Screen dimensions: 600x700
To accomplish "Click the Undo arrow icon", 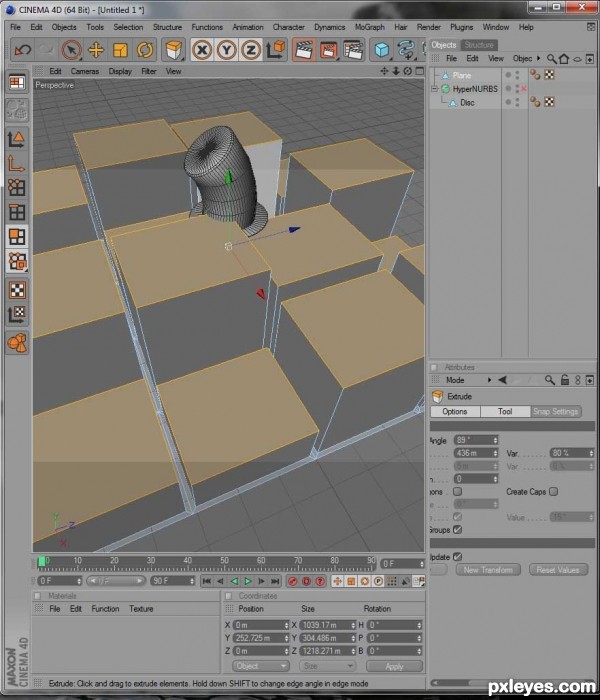I will tap(22, 50).
